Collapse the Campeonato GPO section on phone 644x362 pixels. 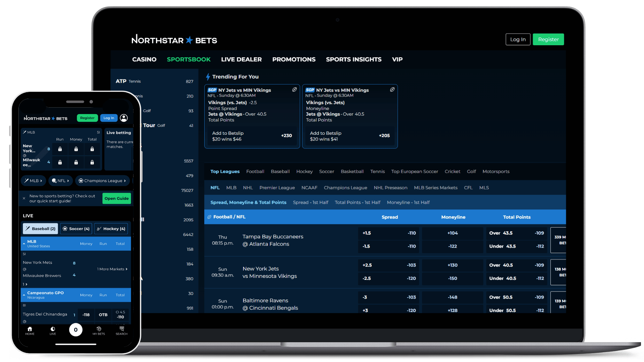pyautogui.click(x=24, y=295)
